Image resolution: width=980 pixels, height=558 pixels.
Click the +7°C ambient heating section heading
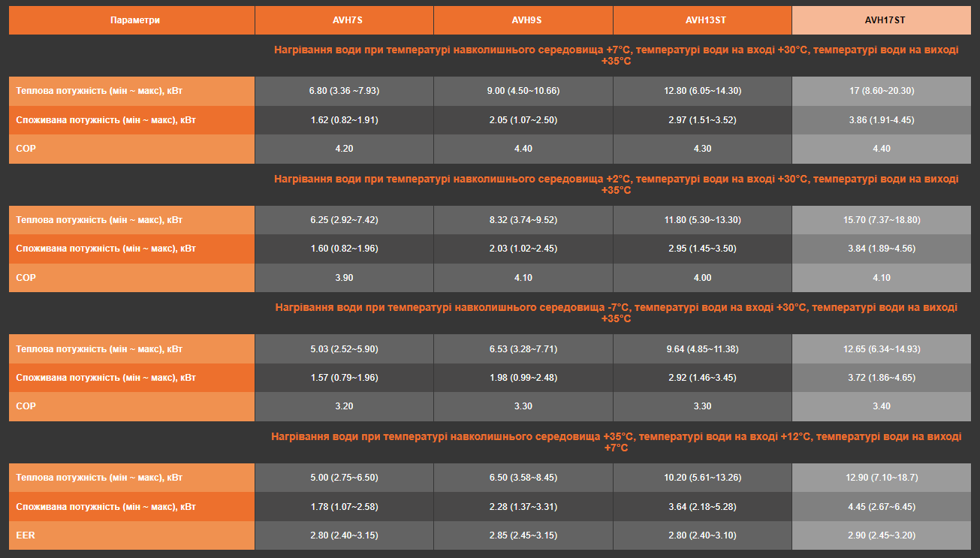point(616,56)
